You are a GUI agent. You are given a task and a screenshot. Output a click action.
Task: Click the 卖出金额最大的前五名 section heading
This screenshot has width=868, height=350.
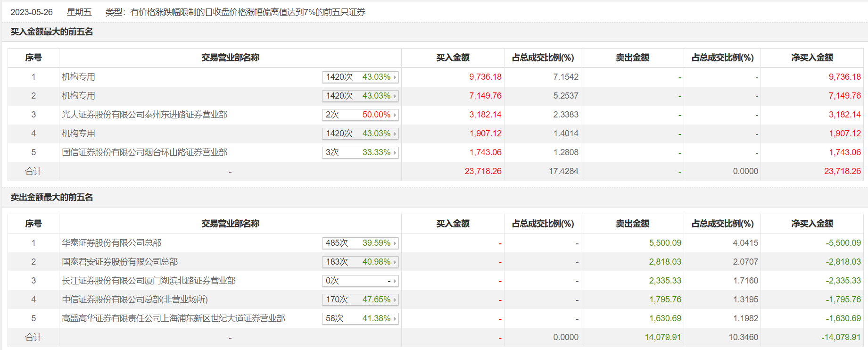pos(52,197)
